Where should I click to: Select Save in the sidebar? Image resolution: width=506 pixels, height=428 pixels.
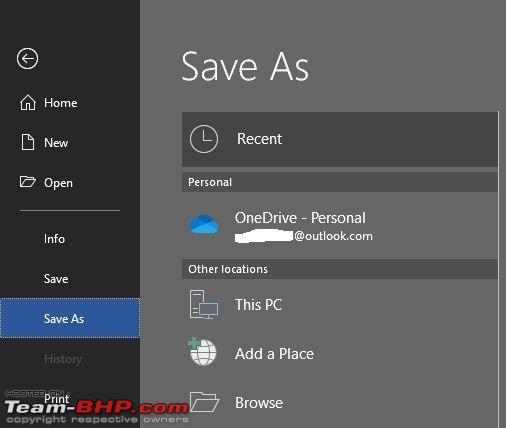[x=56, y=279]
